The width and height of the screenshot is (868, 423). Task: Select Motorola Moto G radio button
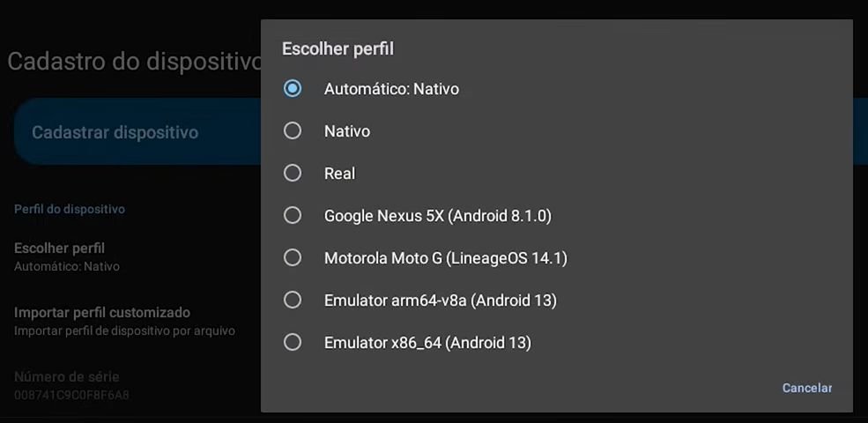pyautogui.click(x=293, y=258)
